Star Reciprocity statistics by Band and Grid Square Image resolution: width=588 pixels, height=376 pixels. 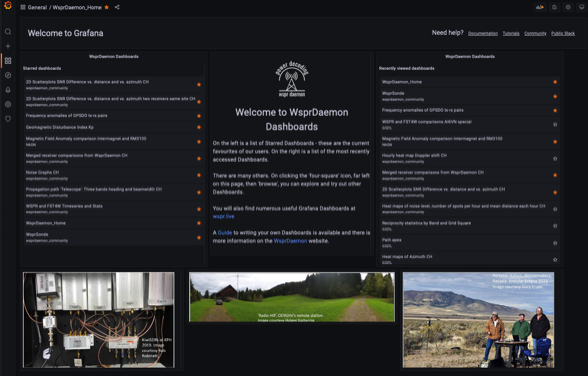click(x=555, y=226)
